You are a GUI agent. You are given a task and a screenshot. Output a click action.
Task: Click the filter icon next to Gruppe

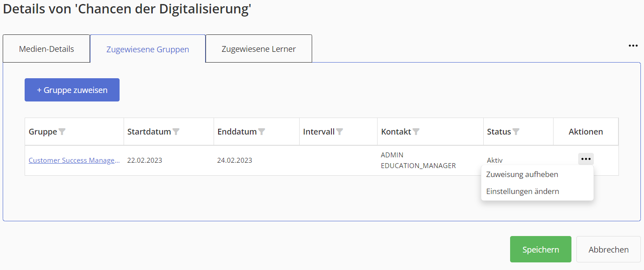click(62, 132)
